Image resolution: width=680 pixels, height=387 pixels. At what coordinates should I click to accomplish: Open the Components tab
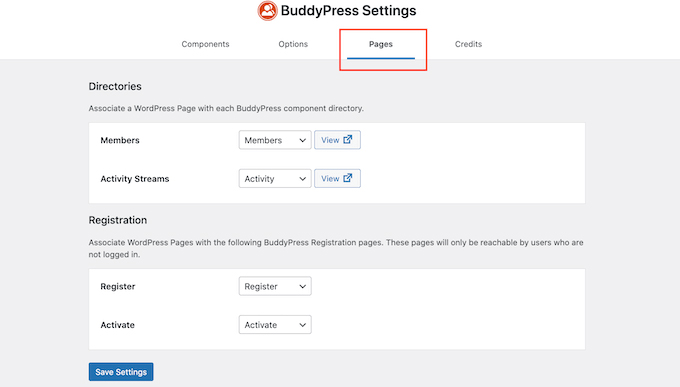point(205,44)
